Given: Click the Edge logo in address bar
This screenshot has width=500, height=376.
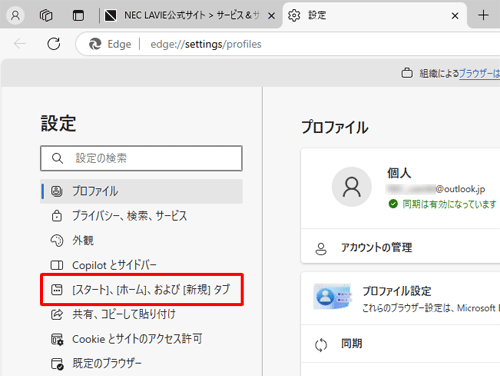Looking at the screenshot, I should [x=95, y=44].
